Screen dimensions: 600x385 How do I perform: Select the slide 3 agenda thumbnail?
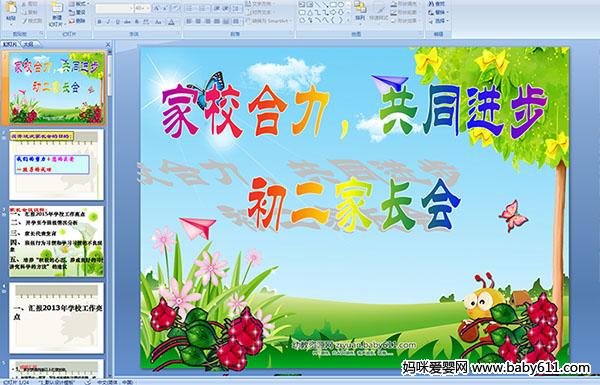[x=57, y=241]
